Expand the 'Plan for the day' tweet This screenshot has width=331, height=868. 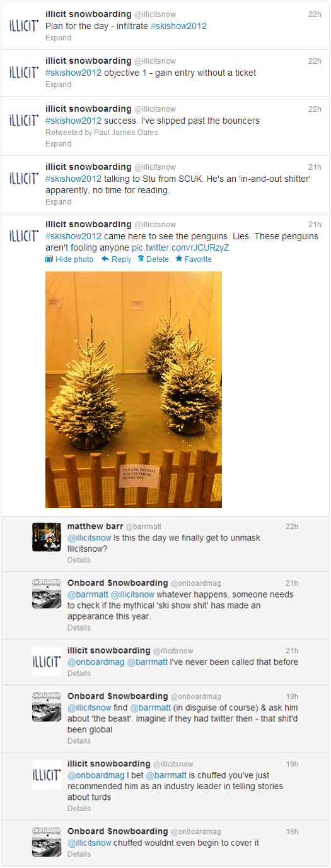point(58,38)
